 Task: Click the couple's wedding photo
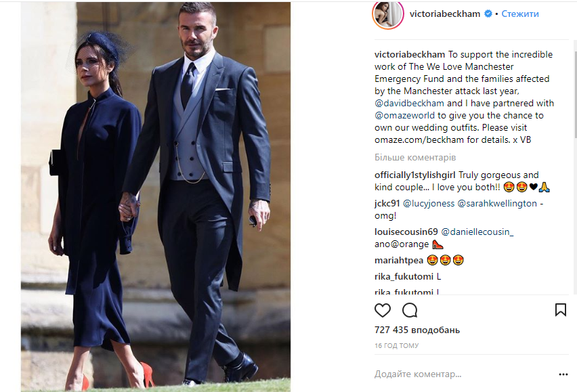click(x=156, y=197)
